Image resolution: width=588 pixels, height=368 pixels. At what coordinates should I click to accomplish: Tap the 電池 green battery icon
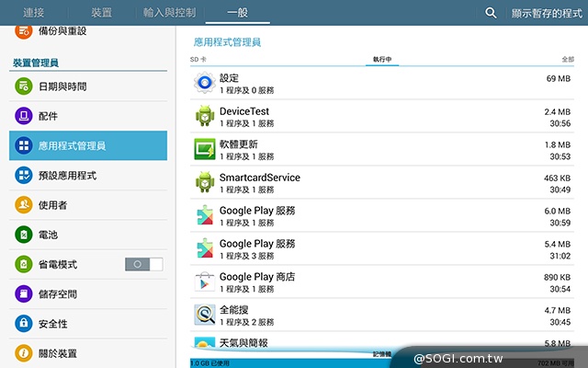24,235
